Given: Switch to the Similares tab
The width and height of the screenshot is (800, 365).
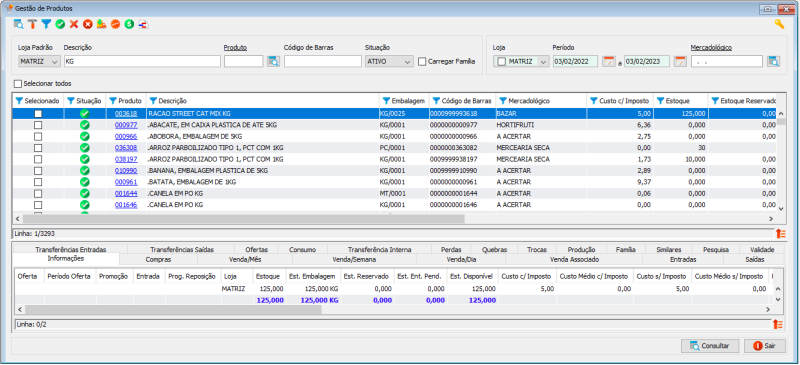Looking at the screenshot, I should click(669, 250).
